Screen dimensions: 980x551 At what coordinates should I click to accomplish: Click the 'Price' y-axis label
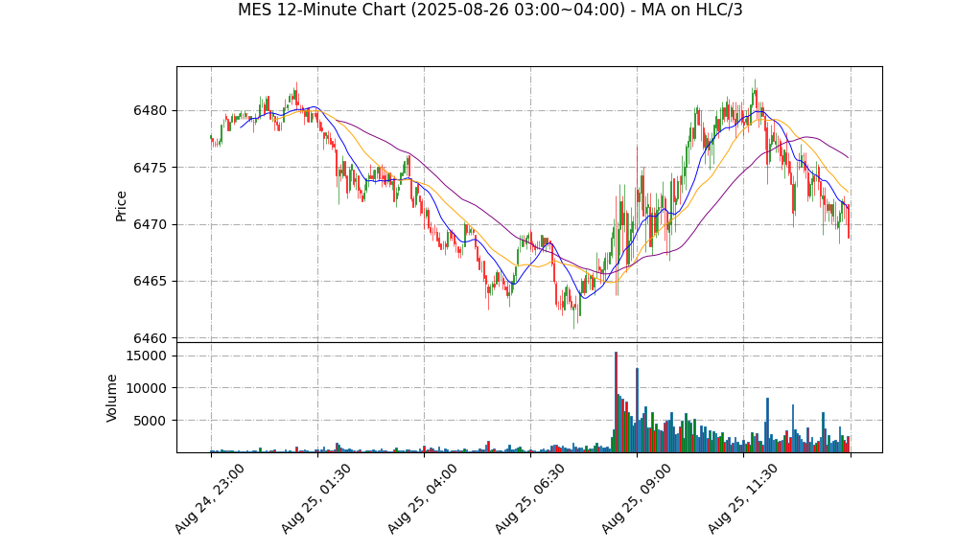tap(121, 206)
